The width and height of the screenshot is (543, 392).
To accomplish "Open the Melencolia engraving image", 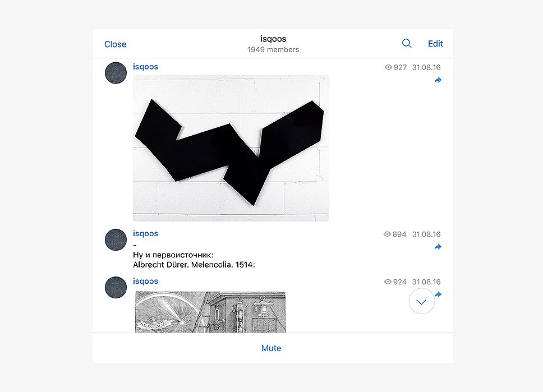I will click(x=210, y=312).
